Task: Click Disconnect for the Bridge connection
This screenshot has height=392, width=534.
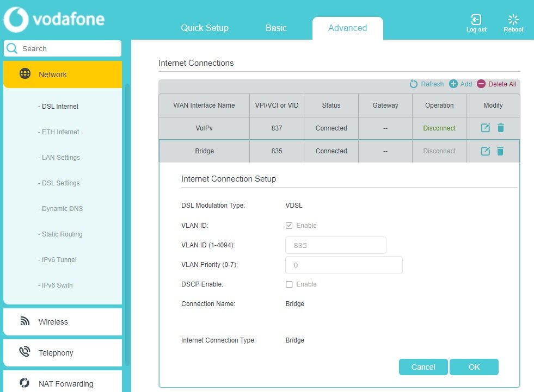Action: pos(439,151)
